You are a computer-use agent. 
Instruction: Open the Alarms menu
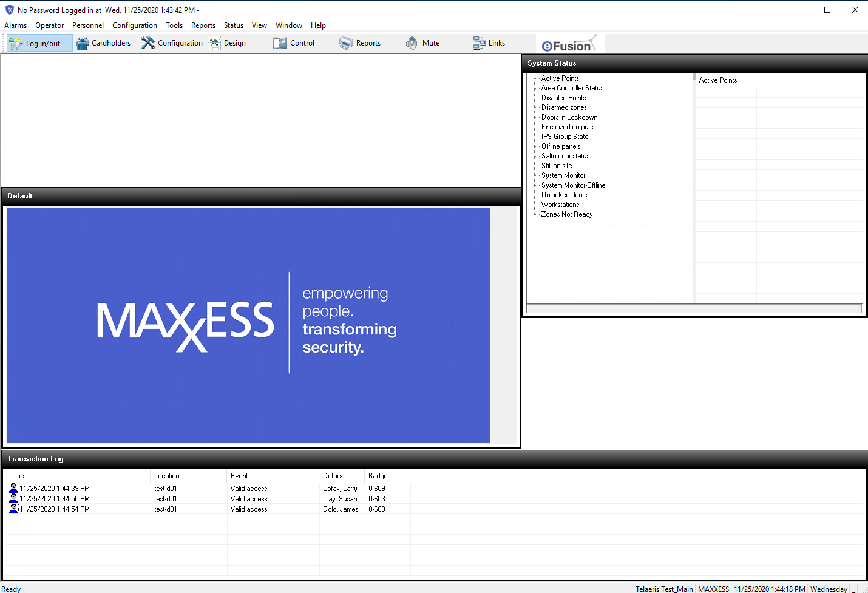point(16,25)
